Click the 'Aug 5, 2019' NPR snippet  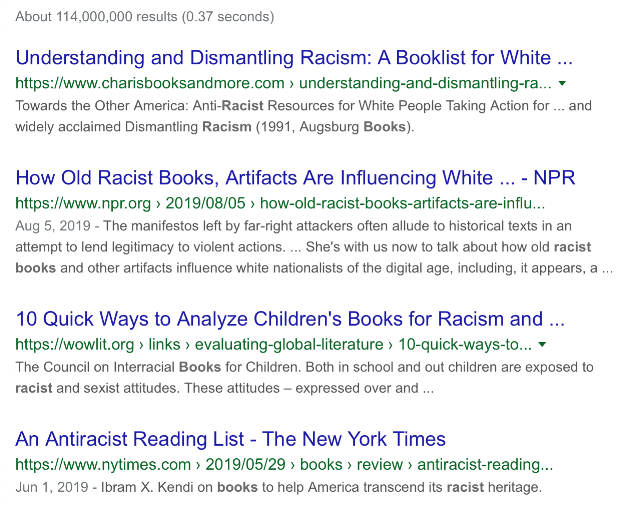(x=293, y=226)
